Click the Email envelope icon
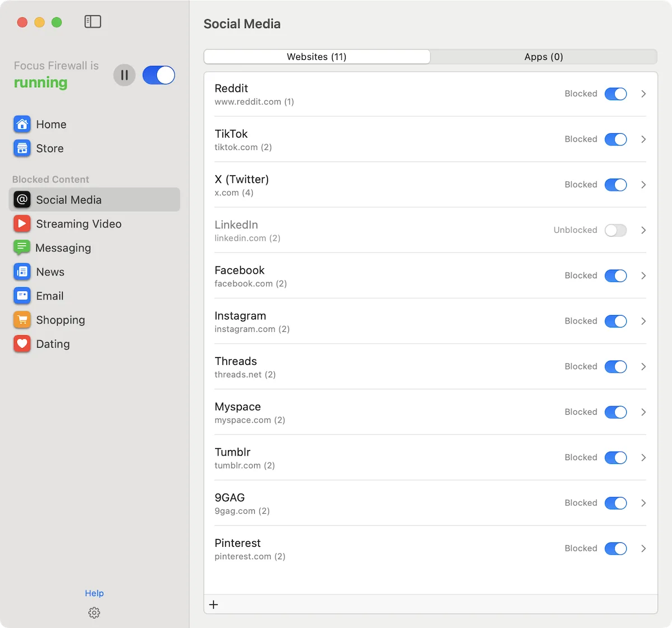This screenshot has width=672, height=628. [x=22, y=296]
